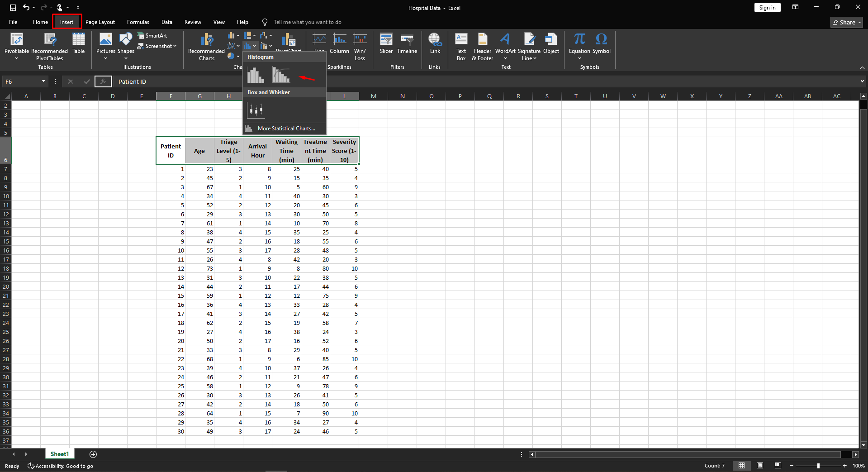Insert a Table from the ribbon
This screenshot has width=868, height=472.
79,43
